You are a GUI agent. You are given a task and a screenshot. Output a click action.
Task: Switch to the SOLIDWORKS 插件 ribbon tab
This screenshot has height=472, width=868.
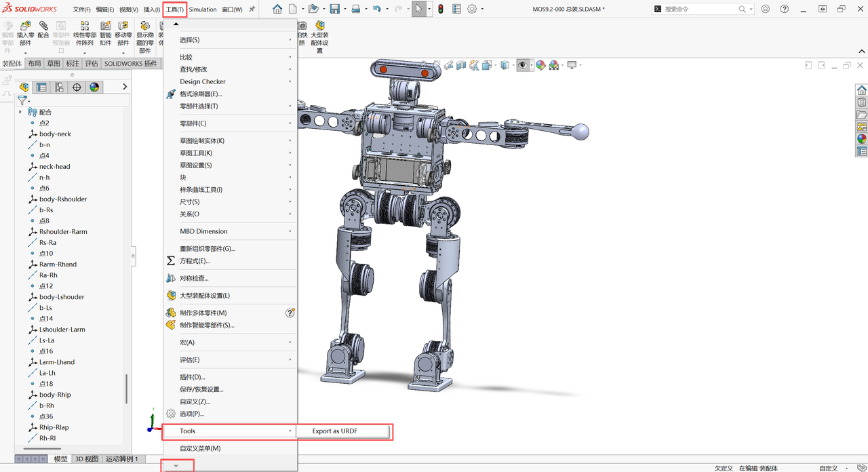coord(131,64)
